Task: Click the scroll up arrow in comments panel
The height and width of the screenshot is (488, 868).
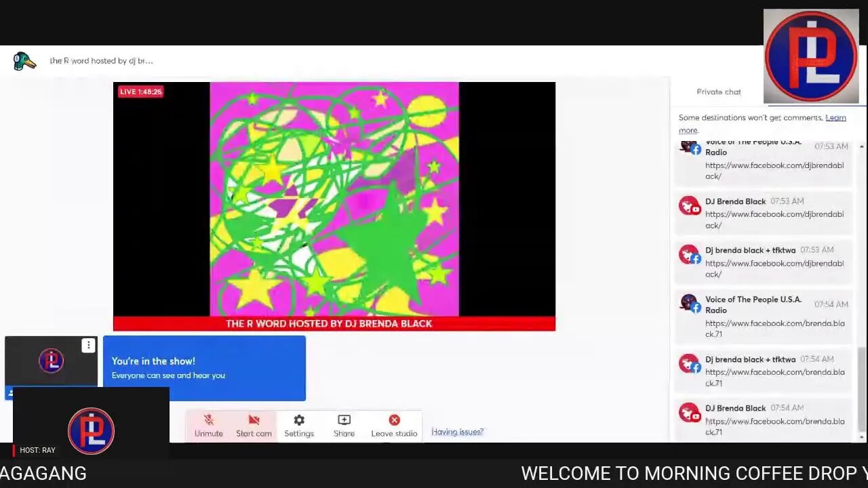Action: 862,147
